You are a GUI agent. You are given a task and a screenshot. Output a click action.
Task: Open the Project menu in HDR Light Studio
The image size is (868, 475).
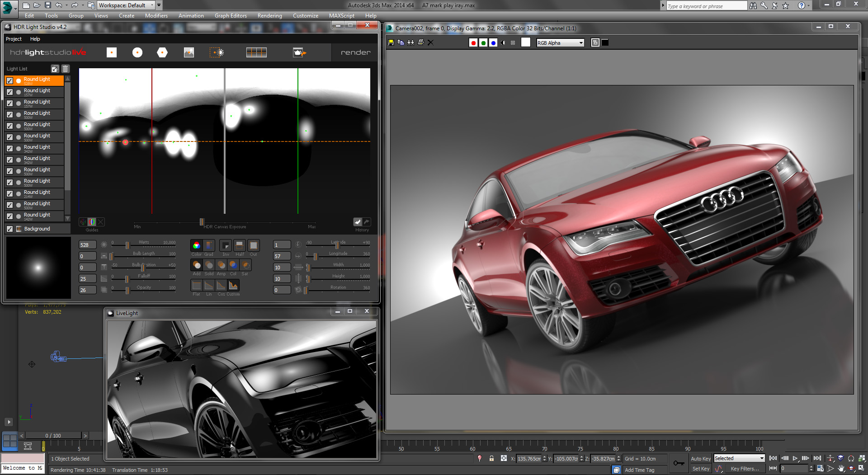[x=14, y=39]
